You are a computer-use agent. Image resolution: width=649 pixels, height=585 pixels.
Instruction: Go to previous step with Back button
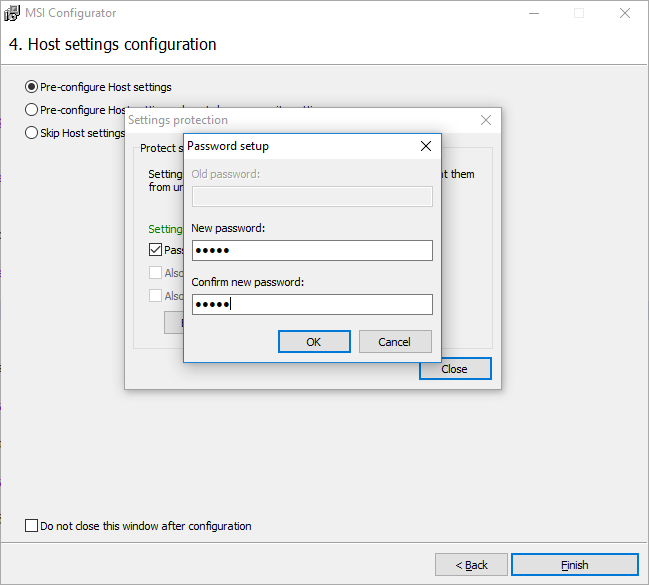tap(470, 565)
